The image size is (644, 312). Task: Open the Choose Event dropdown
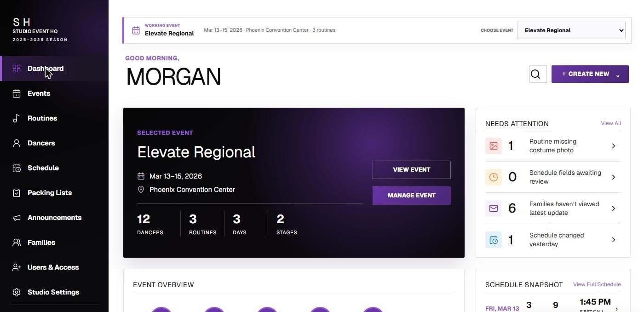click(x=571, y=30)
